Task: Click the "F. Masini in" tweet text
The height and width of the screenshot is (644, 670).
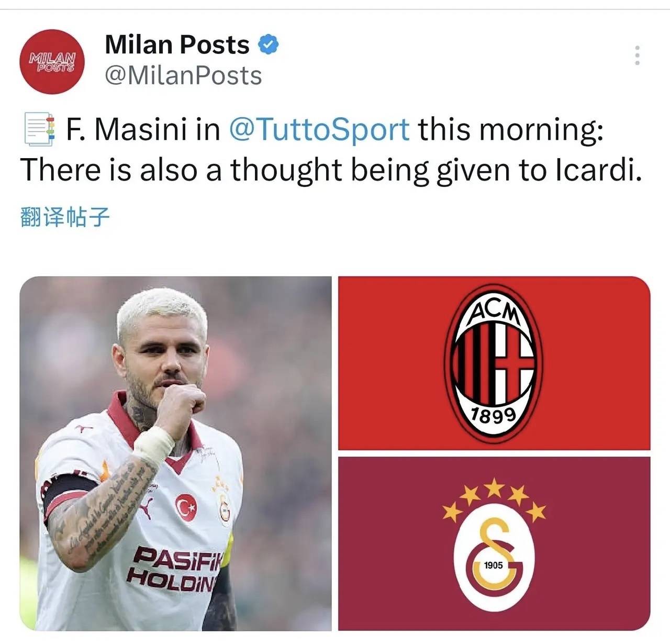Action: click(143, 129)
